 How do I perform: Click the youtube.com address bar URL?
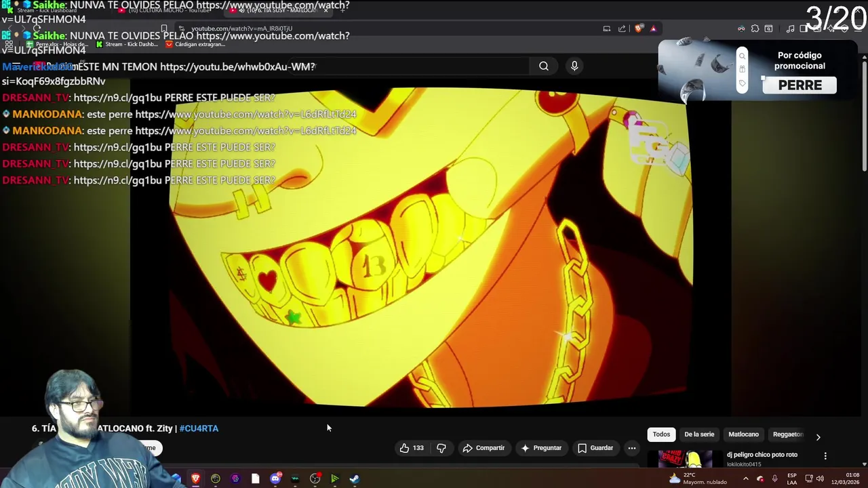[x=241, y=28]
